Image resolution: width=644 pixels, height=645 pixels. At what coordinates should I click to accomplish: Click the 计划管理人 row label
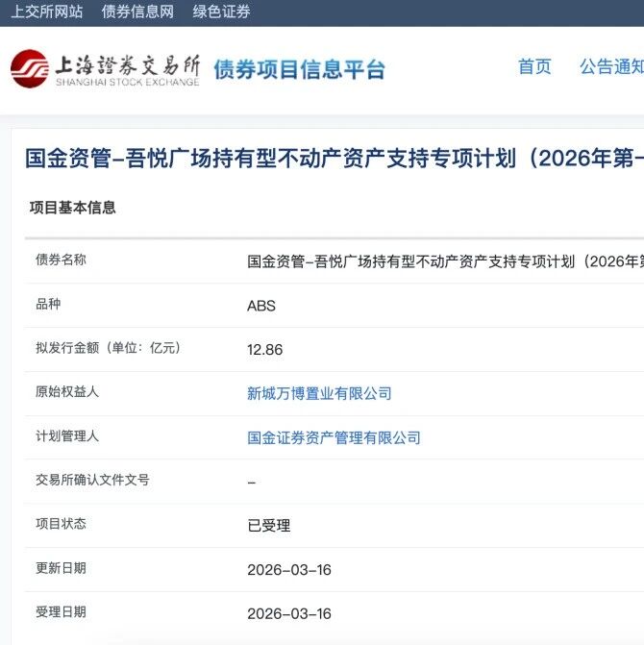tap(67, 436)
